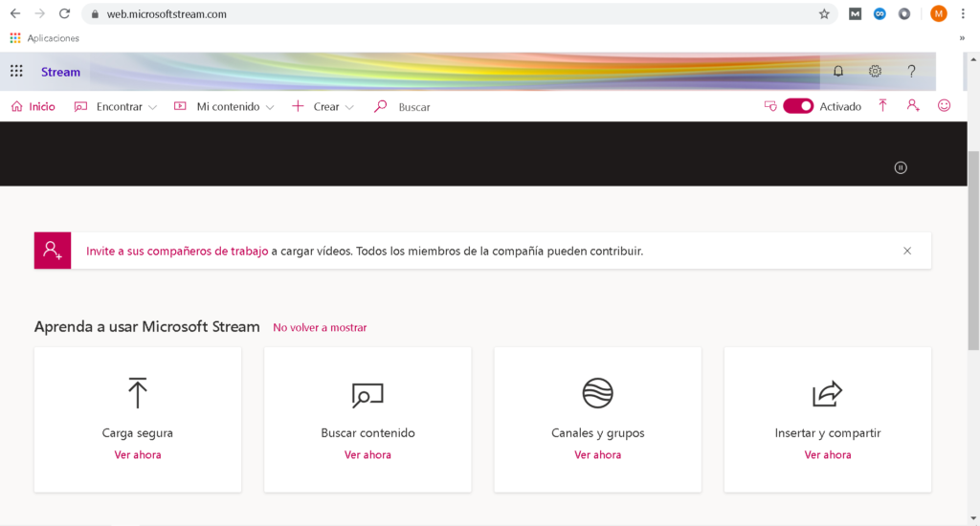The width and height of the screenshot is (980, 526).
Task: Click Ver ahora under Insertar y compartir
Action: click(828, 455)
